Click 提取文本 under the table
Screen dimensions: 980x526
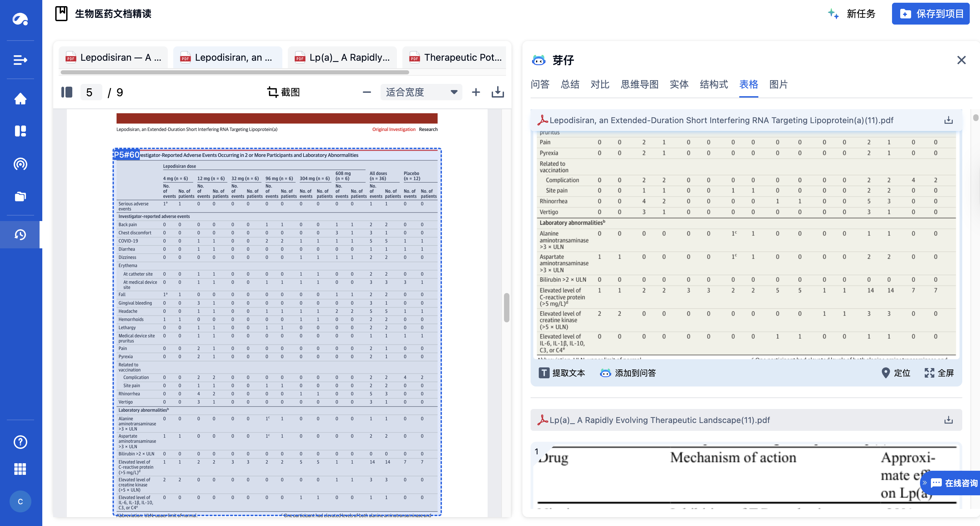562,373
